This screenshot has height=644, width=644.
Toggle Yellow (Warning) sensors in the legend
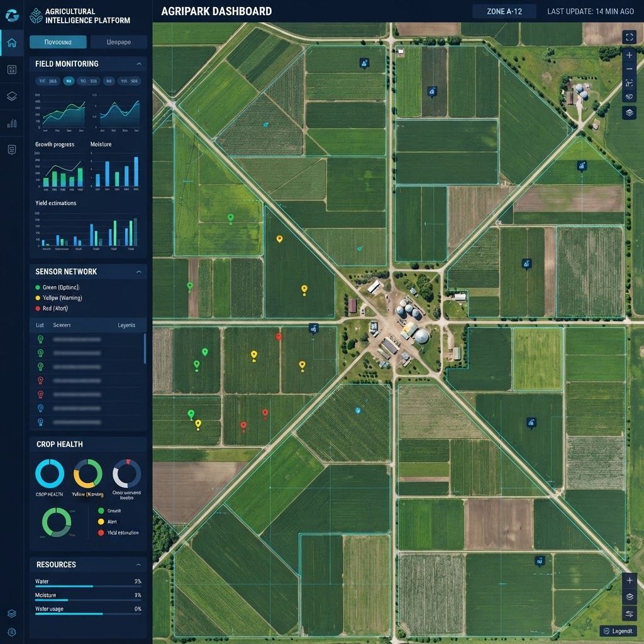58,297
